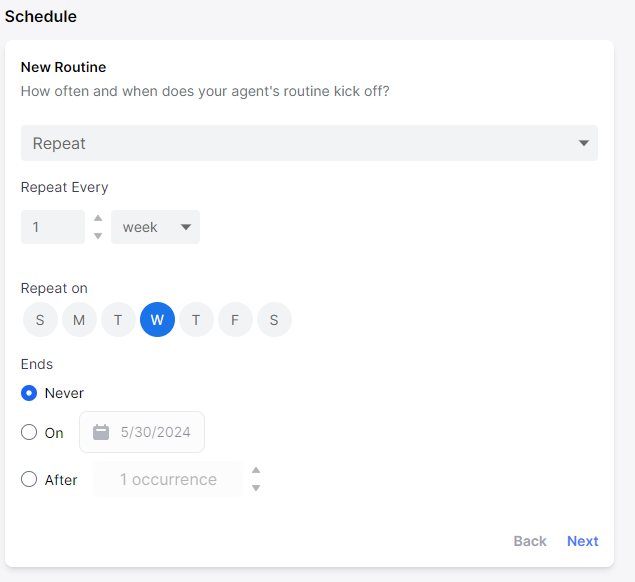Screen dimensions: 635x582
Task: Click the calendar icon in the date field
Action: (x=101, y=432)
